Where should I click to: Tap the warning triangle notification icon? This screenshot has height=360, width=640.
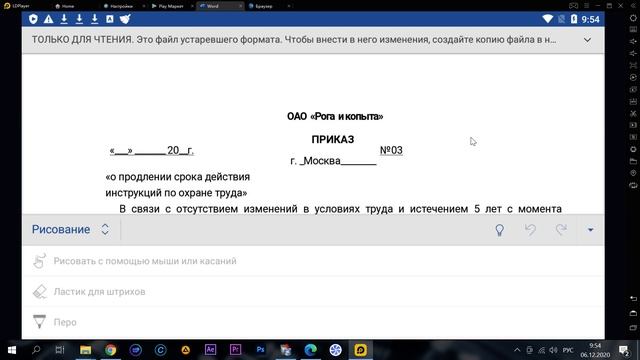click(49, 19)
